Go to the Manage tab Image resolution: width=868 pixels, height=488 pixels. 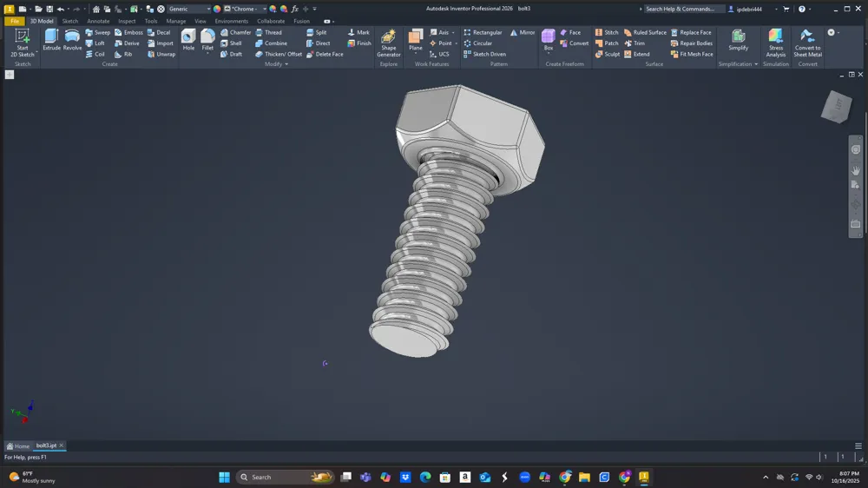(176, 21)
